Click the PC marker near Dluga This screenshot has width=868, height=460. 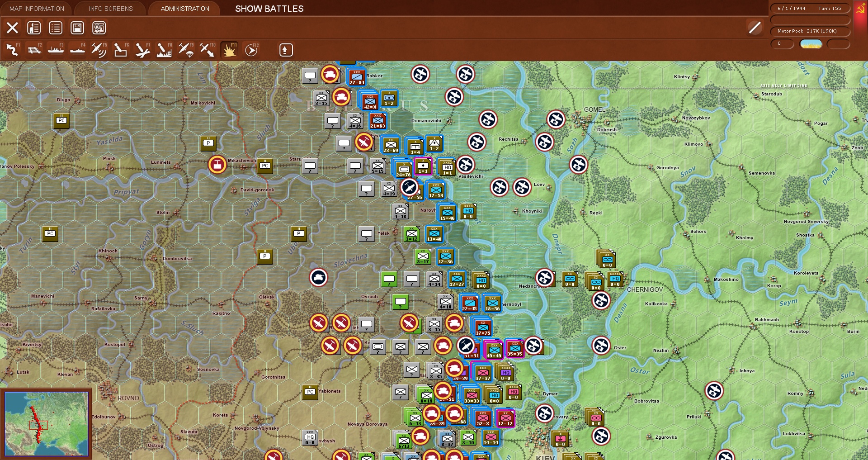coord(61,121)
